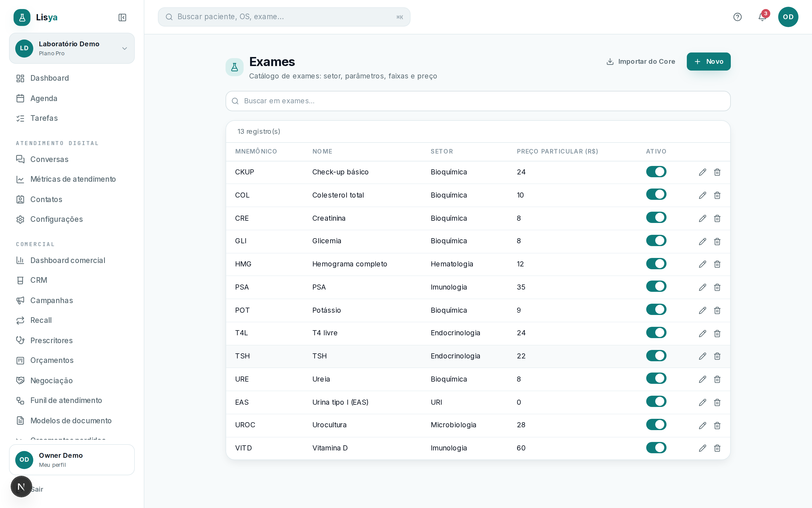Open the notifications bell
This screenshot has width=812, height=508.
[x=762, y=17]
